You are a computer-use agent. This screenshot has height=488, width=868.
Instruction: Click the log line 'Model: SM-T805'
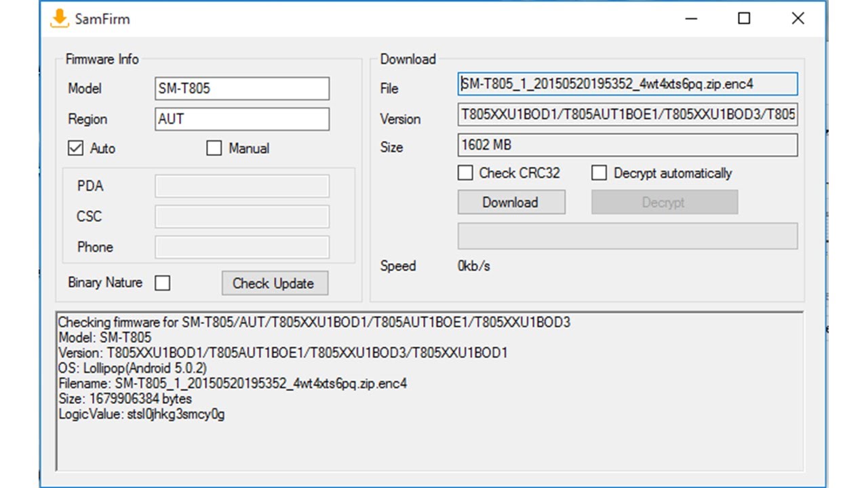click(x=105, y=338)
